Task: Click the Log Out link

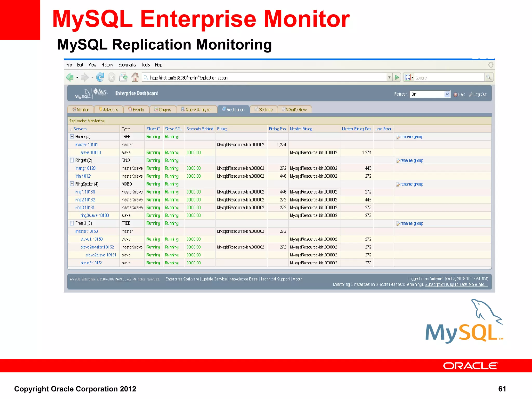Action: pyautogui.click(x=480, y=95)
